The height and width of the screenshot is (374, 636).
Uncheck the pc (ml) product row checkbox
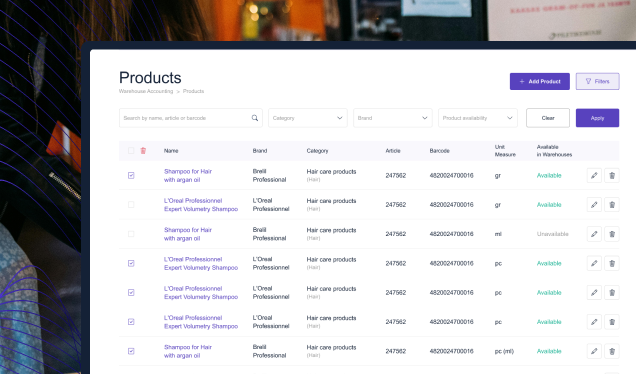[131, 351]
